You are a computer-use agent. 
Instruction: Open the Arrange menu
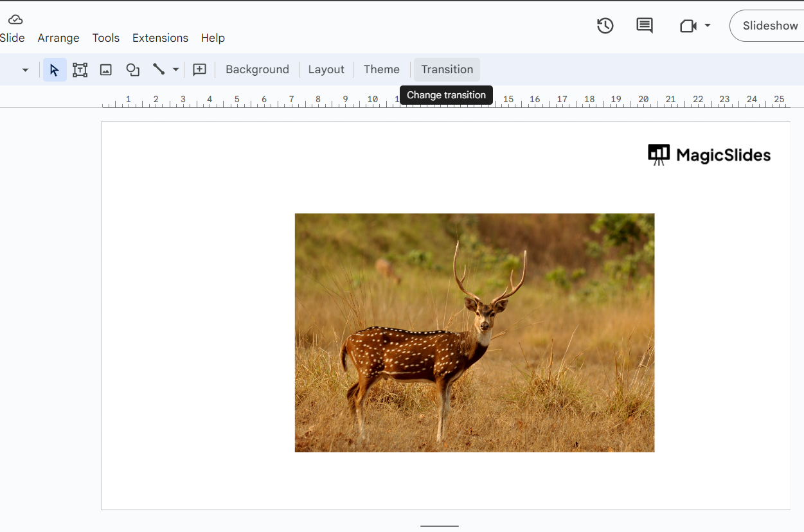(x=58, y=38)
